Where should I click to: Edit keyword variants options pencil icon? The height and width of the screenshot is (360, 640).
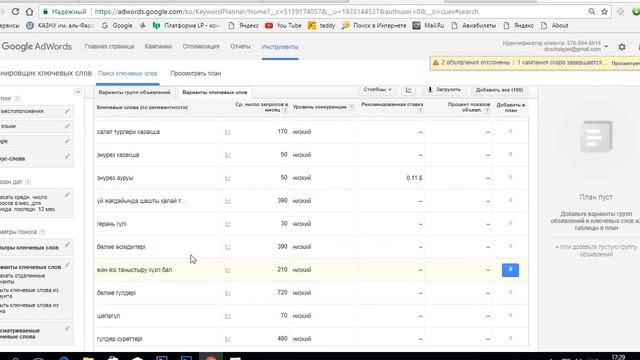click(67, 265)
